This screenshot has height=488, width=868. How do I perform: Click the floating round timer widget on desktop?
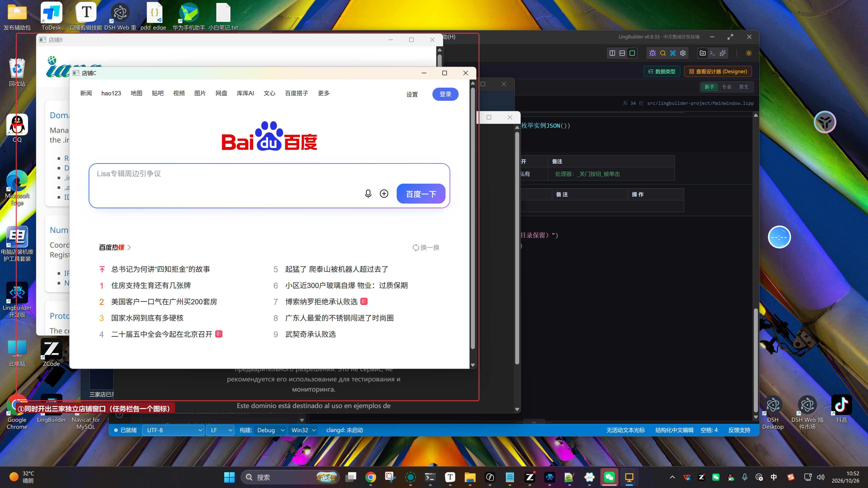coord(779,237)
